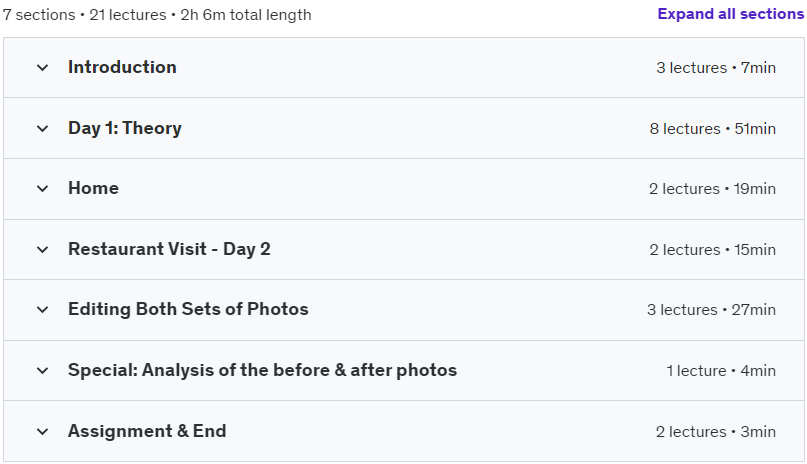Click the chevron icon beside Day 1: Theory
This screenshot has height=464, width=807.
click(x=43, y=128)
